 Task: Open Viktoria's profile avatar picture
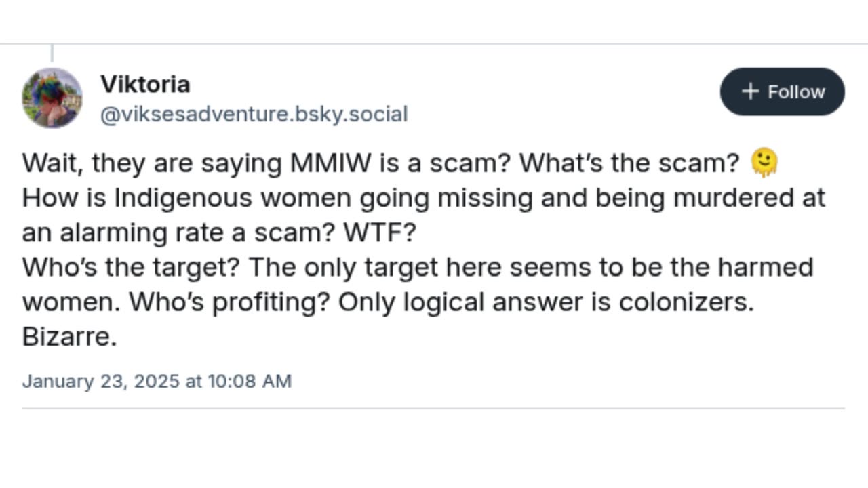52,98
